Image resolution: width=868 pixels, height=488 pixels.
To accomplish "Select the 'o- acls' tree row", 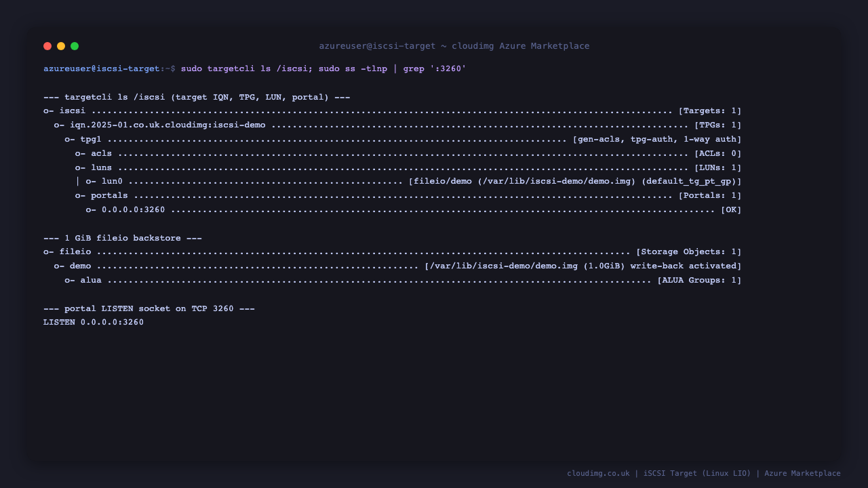I will tap(408, 154).
